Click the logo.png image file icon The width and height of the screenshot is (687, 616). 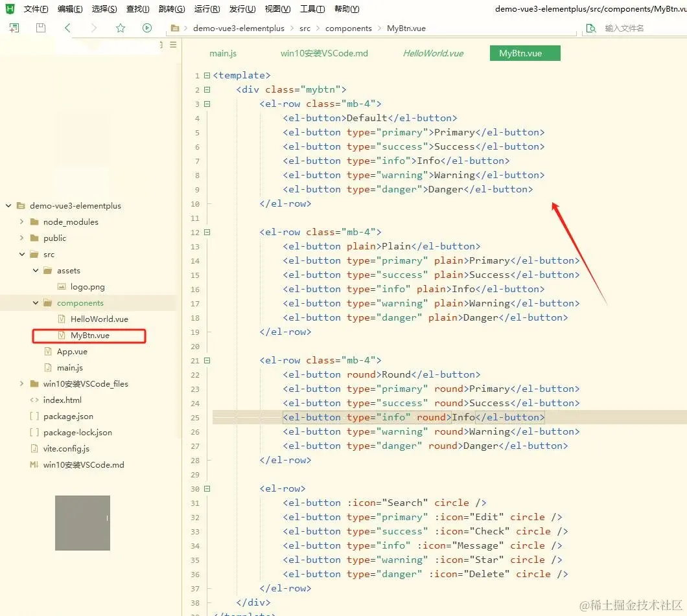pos(62,287)
